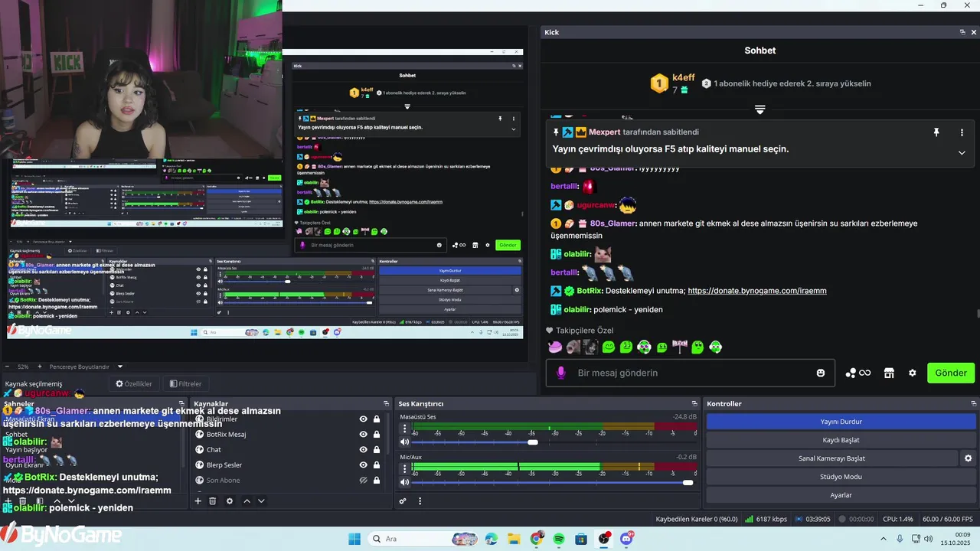Float the Ses Karıştırıcı dock panel
This screenshot has width=980, height=551.
(x=694, y=403)
